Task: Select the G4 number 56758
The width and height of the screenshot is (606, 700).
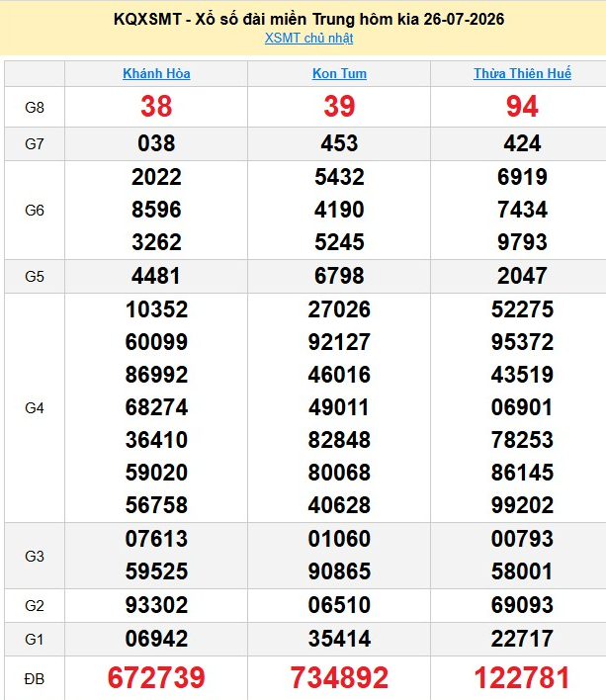Action: [x=156, y=505]
